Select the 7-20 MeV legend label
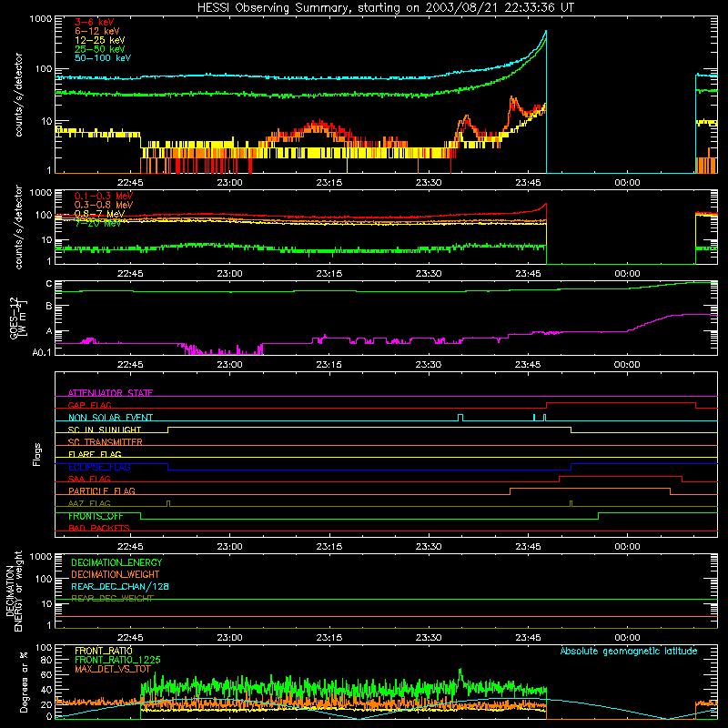Viewport: 728px width, 728px height. coord(97,223)
